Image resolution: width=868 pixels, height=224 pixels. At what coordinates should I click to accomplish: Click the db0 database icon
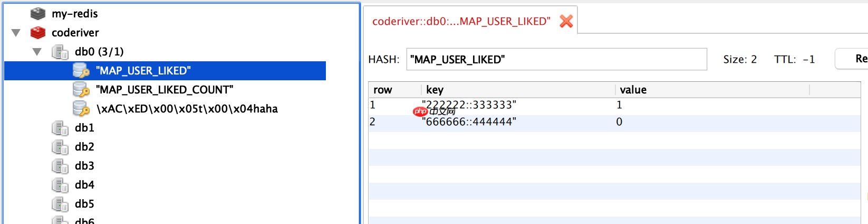(60, 52)
